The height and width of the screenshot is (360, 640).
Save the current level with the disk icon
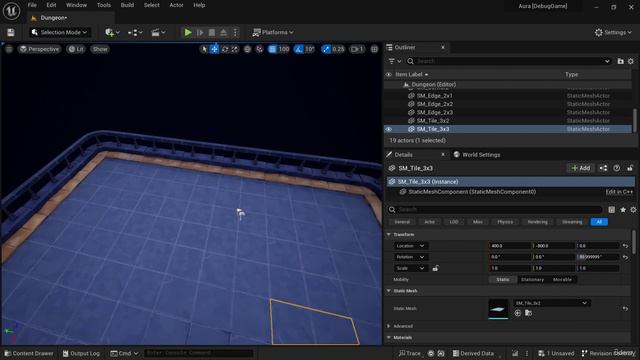(11, 32)
